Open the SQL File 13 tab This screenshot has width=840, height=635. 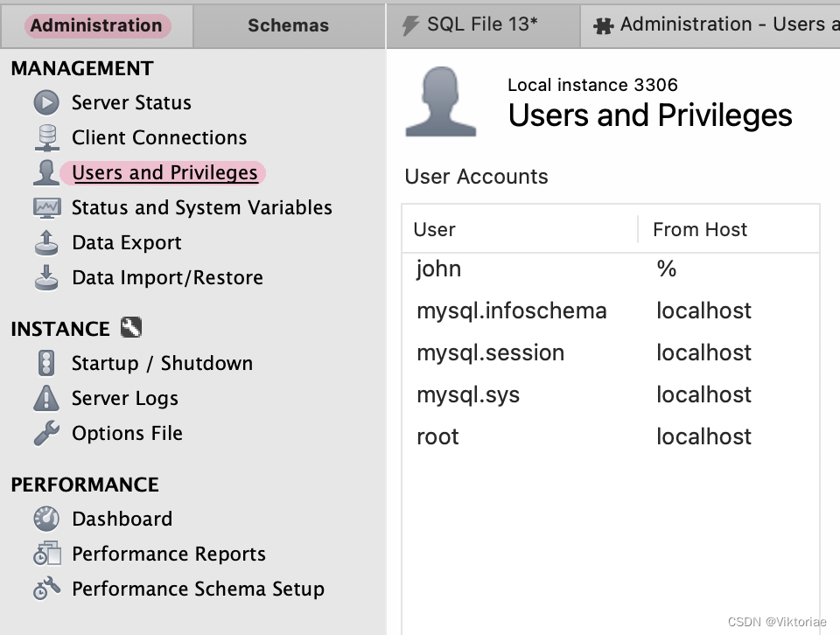tap(481, 24)
